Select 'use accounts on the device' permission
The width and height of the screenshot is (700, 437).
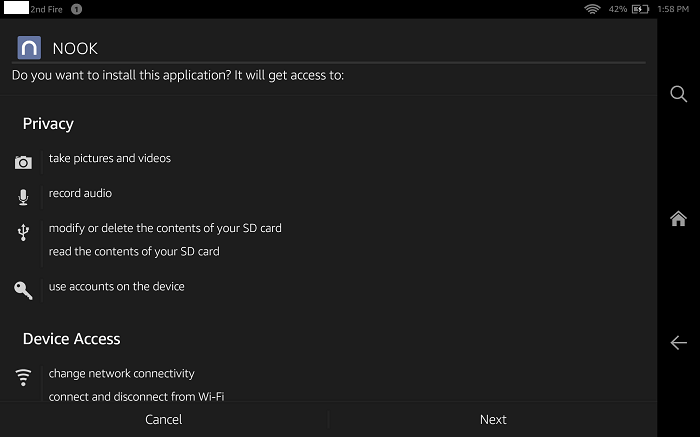pyautogui.click(x=117, y=287)
